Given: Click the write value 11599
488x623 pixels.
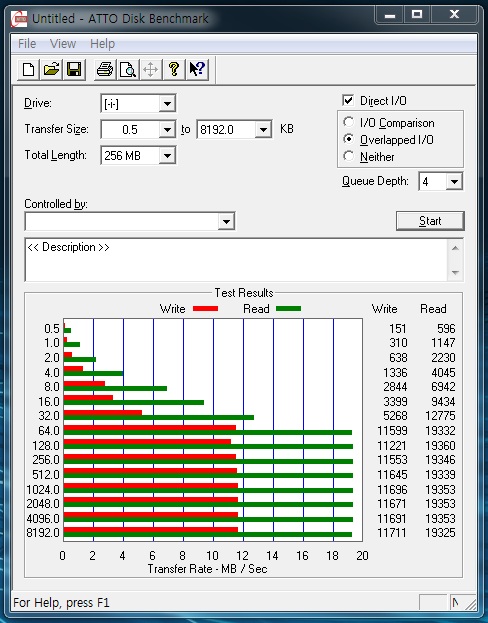Looking at the screenshot, I should coord(392,431).
